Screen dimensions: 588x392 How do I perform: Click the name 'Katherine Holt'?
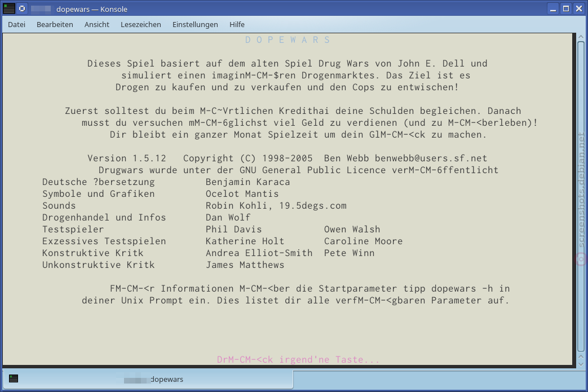(245, 241)
